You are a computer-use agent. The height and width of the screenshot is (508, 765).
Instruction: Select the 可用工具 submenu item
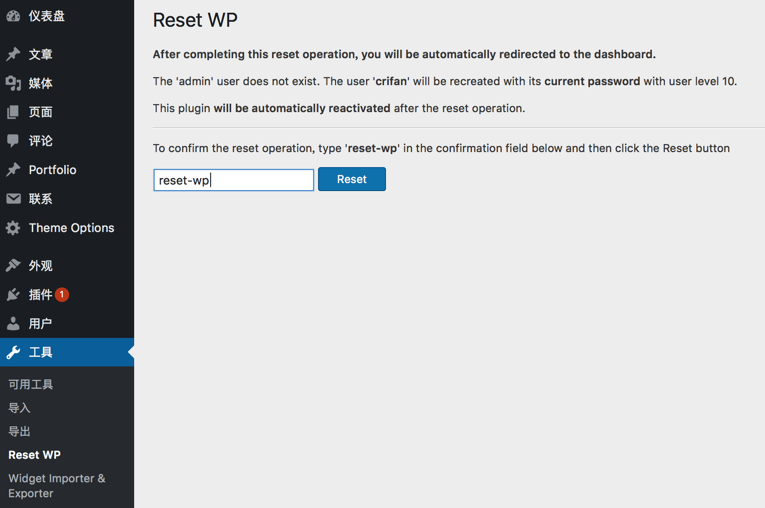click(x=31, y=384)
